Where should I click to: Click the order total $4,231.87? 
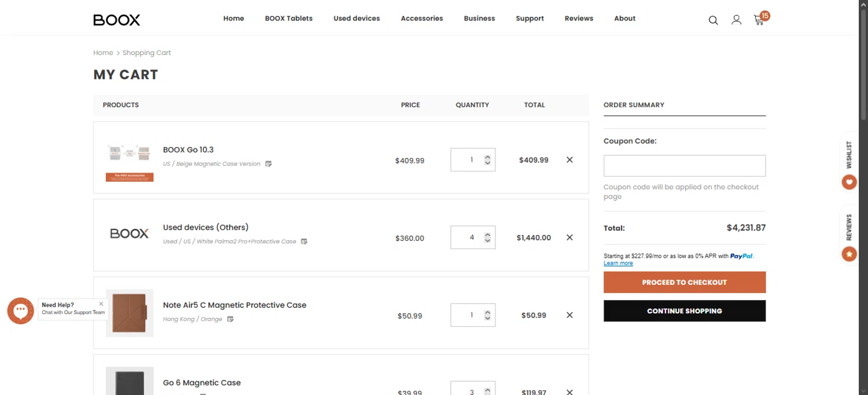[x=746, y=228]
